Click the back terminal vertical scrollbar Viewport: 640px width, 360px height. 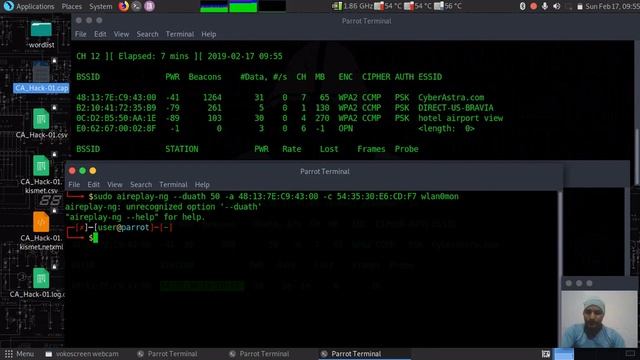(637, 156)
